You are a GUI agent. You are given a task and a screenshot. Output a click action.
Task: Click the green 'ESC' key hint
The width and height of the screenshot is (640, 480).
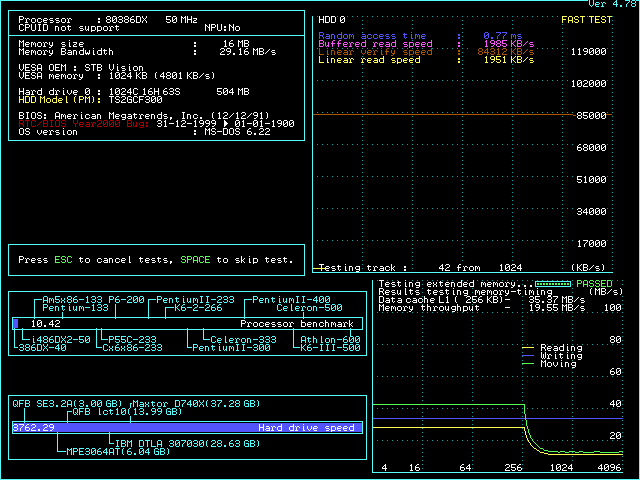point(63,260)
